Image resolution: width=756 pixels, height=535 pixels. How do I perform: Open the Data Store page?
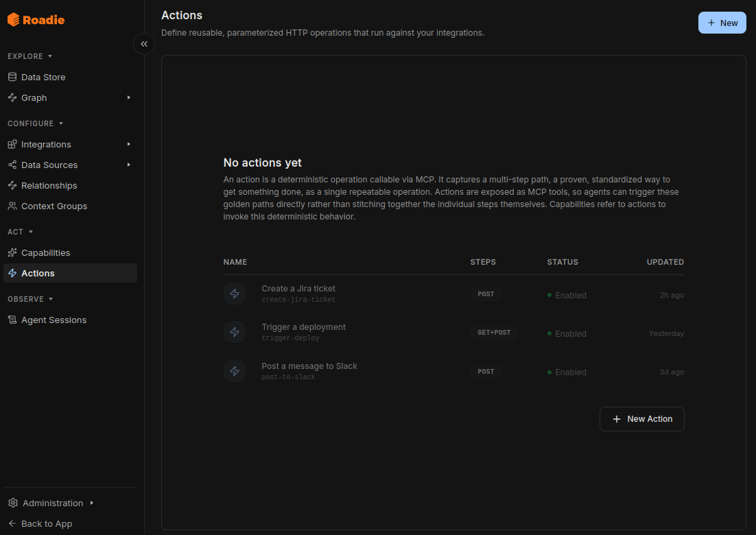pos(71,77)
